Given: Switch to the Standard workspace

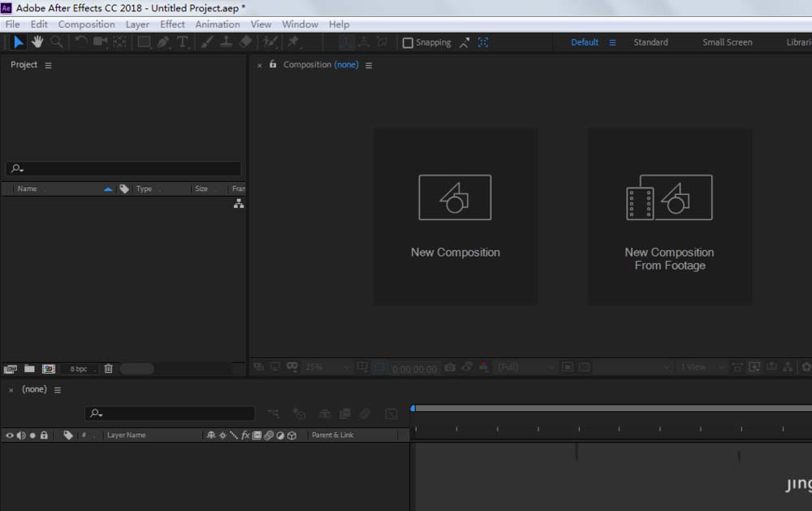Looking at the screenshot, I should click(650, 42).
